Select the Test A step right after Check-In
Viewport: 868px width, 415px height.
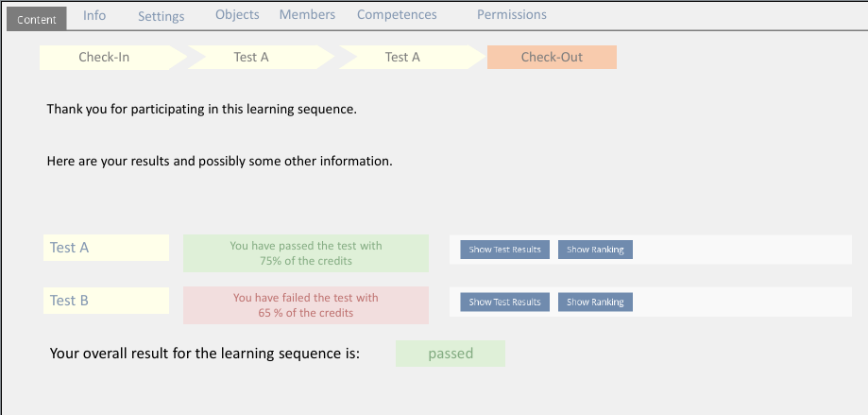253,58
